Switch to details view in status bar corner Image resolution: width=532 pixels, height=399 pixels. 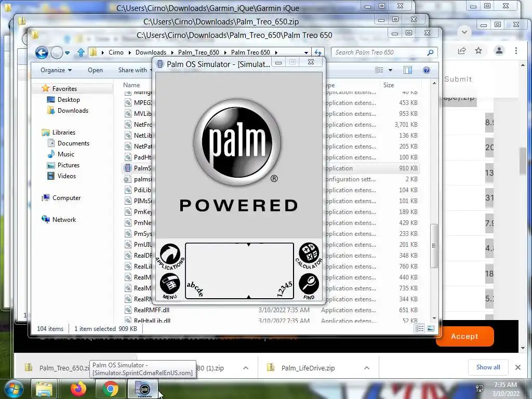(x=420, y=328)
